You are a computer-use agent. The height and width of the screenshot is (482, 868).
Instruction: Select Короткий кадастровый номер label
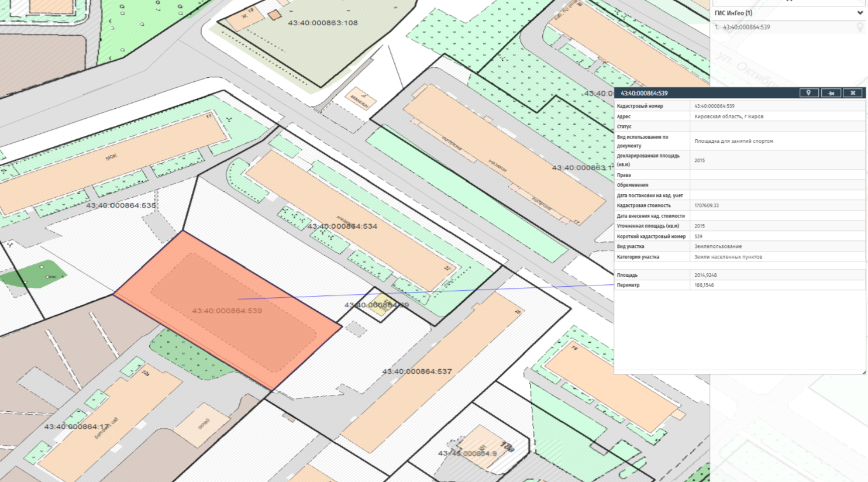click(x=651, y=236)
